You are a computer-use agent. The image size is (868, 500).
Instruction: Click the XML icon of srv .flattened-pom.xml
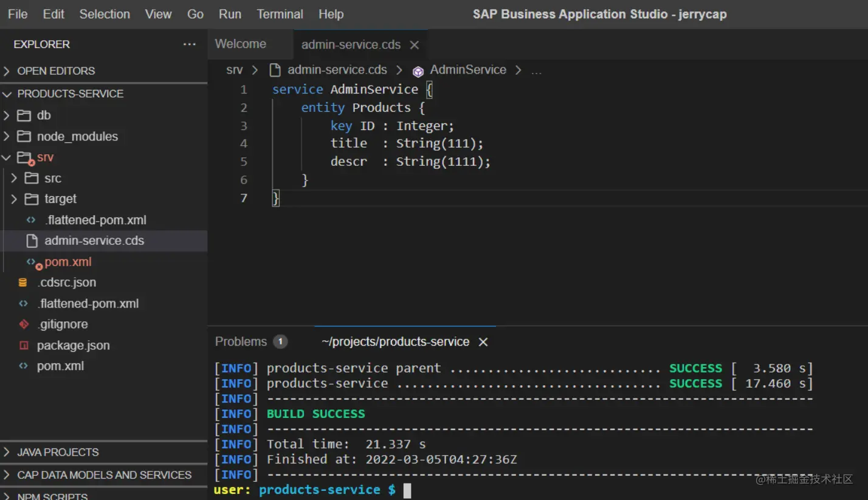tap(31, 220)
